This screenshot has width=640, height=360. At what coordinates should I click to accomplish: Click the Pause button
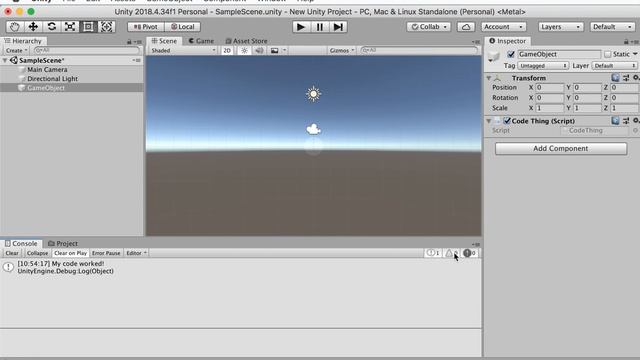tap(320, 27)
